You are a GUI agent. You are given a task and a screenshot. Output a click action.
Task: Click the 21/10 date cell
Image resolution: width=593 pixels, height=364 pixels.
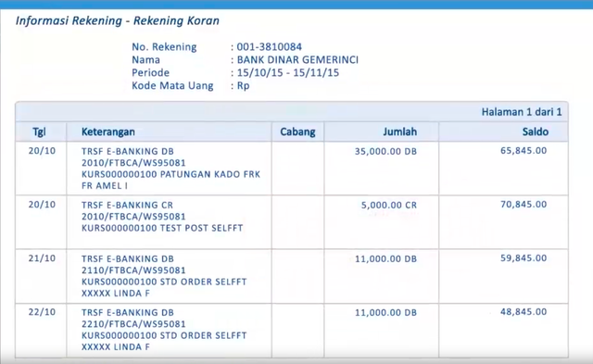click(42, 258)
